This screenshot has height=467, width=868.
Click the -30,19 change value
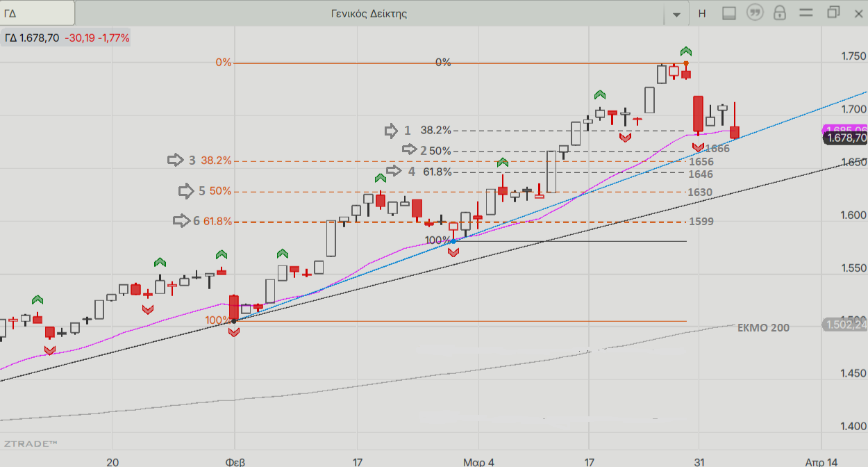79,38
